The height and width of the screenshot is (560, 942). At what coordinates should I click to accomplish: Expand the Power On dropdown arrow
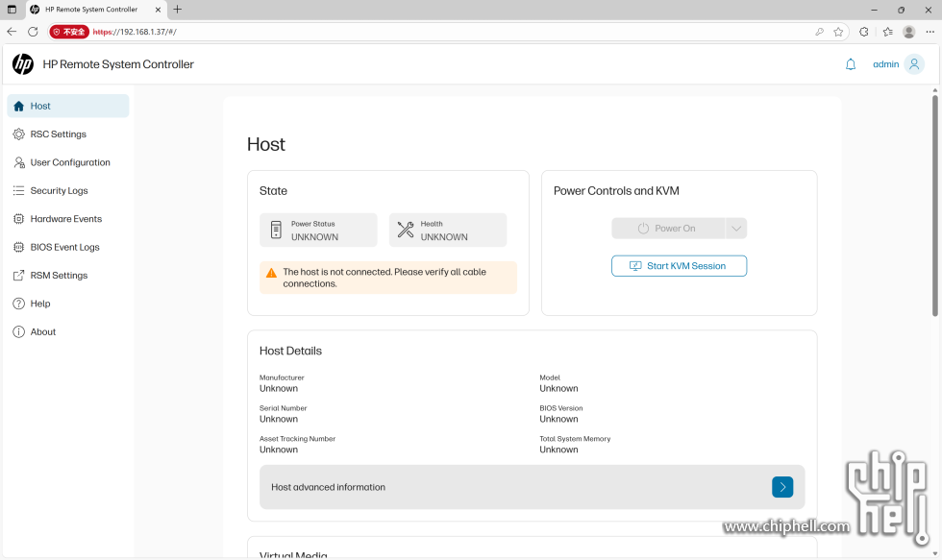click(735, 229)
